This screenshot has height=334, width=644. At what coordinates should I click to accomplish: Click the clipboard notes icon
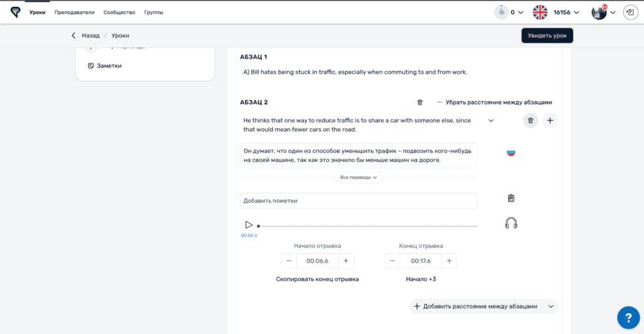tap(511, 198)
